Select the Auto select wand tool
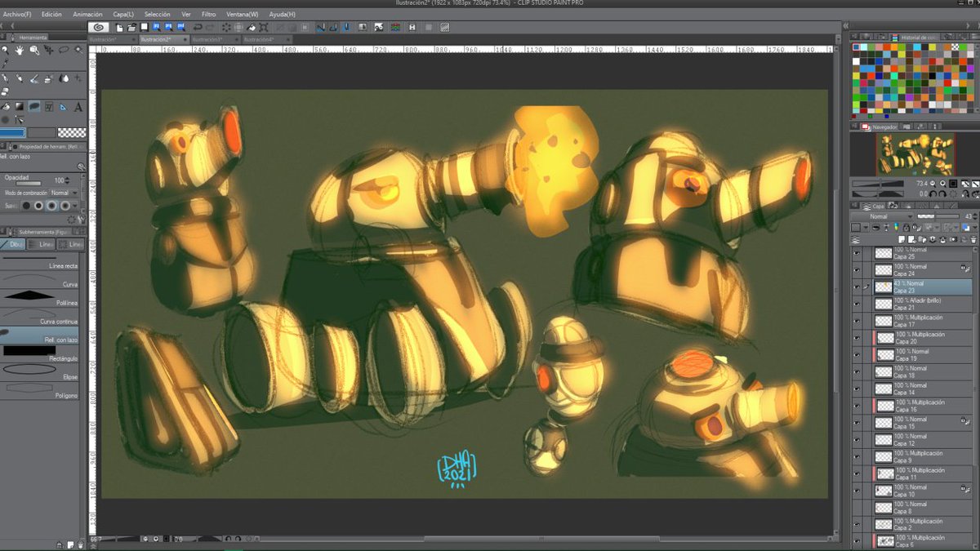 pos(78,50)
